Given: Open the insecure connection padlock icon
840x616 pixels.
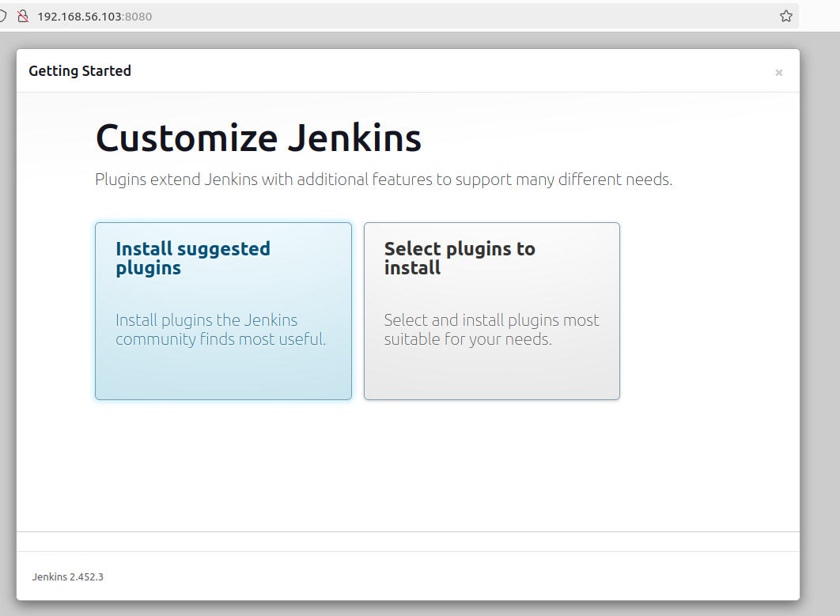Looking at the screenshot, I should 23,16.
